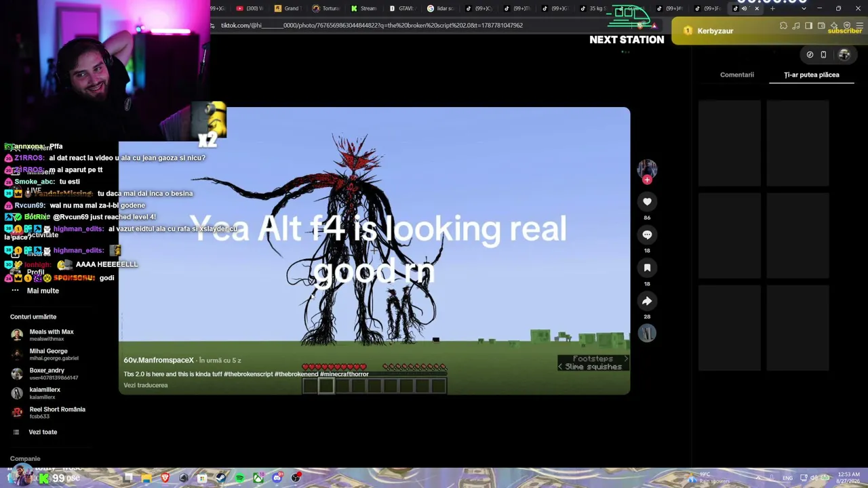Switch to the 35 kg TikTok browser tab
868x488 pixels.
(594, 8)
